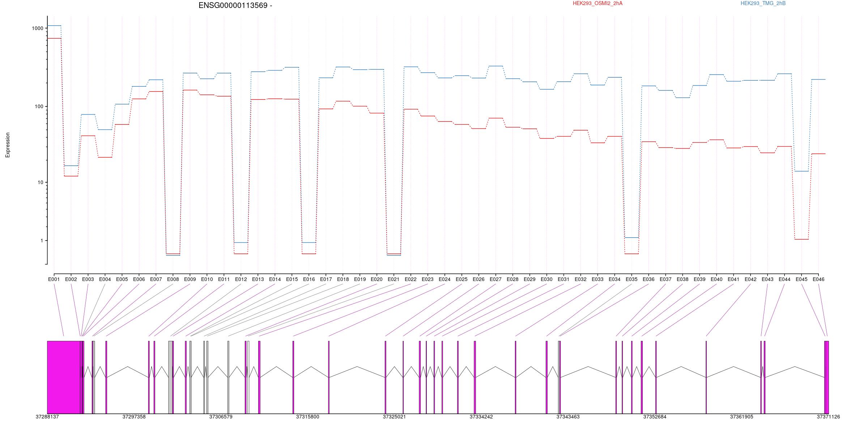Click the 1000 y-axis tick label
Screen dimensions: 868x434
point(38,29)
